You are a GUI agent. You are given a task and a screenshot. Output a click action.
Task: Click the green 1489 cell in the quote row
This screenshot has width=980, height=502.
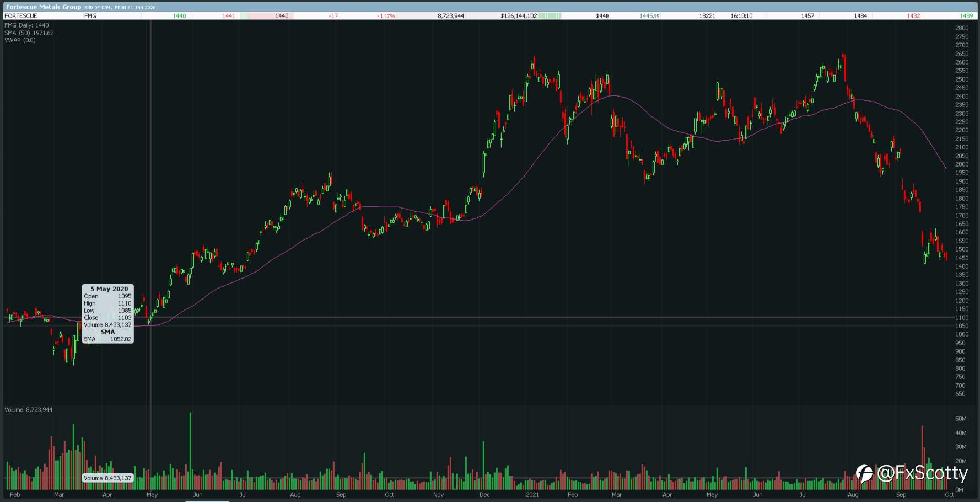point(966,16)
